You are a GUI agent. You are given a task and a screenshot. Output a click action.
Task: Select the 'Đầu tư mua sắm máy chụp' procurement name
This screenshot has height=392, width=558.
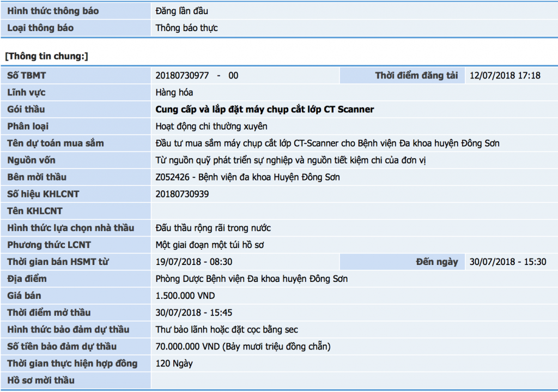pos(327,143)
